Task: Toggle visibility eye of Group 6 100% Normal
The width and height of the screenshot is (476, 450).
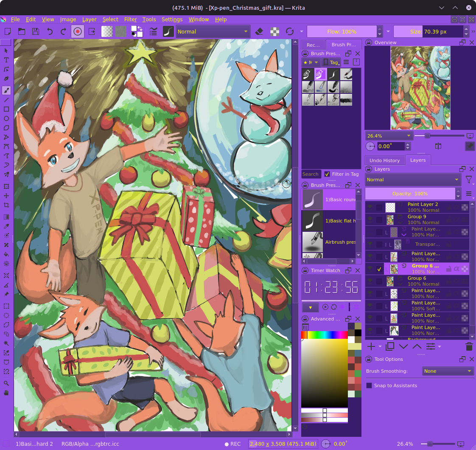Action: coord(370,281)
